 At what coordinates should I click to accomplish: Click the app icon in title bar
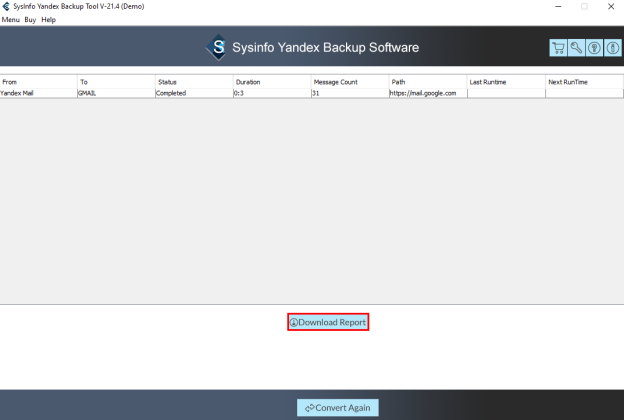6,6
